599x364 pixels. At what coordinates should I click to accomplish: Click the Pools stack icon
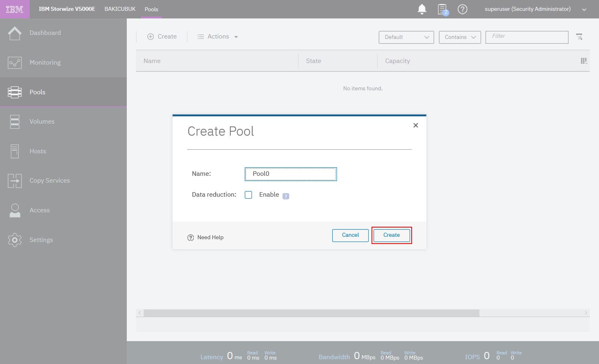click(15, 92)
